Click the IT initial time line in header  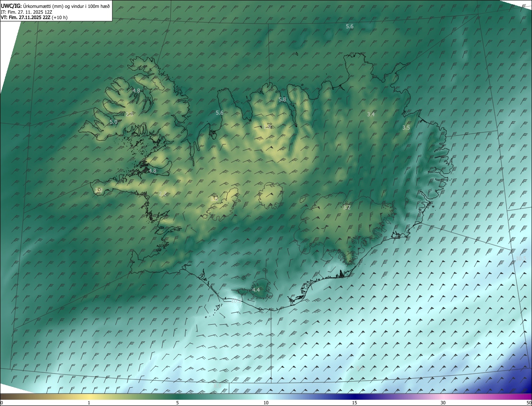(27, 12)
